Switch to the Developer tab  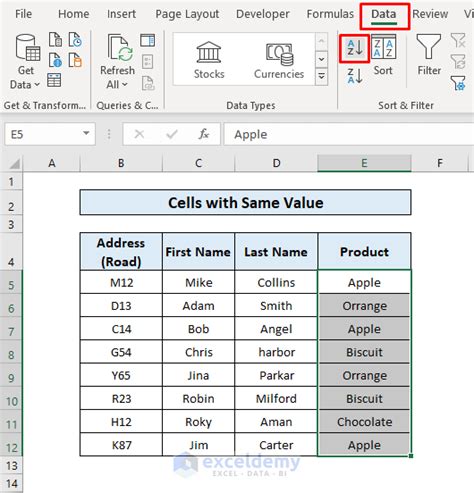click(x=263, y=14)
